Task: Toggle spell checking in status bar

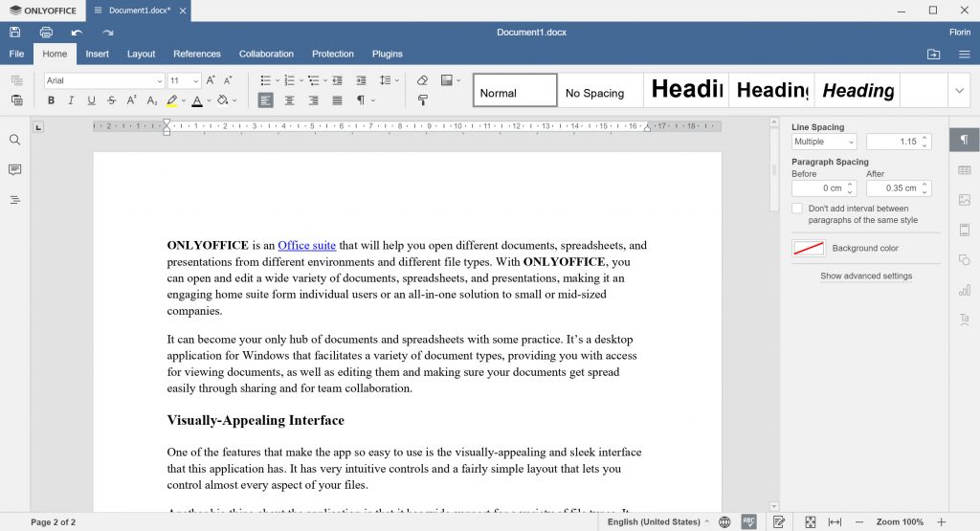Action: point(748,521)
